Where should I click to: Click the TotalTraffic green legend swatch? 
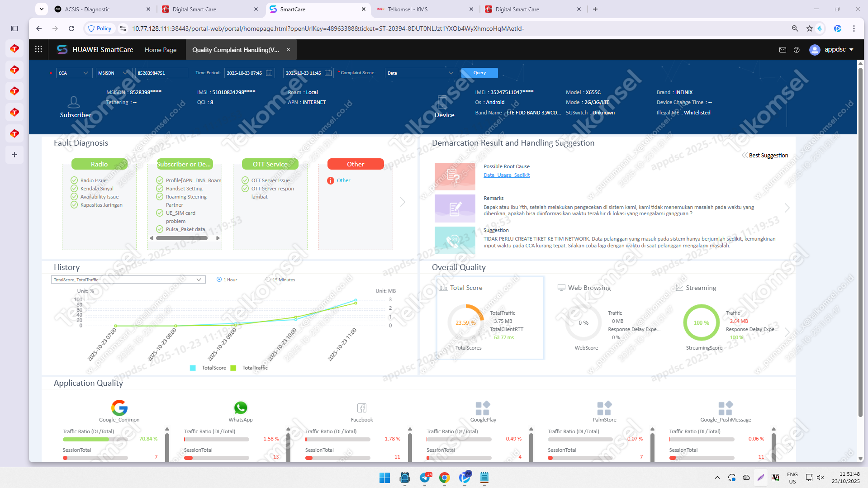pyautogui.click(x=233, y=368)
